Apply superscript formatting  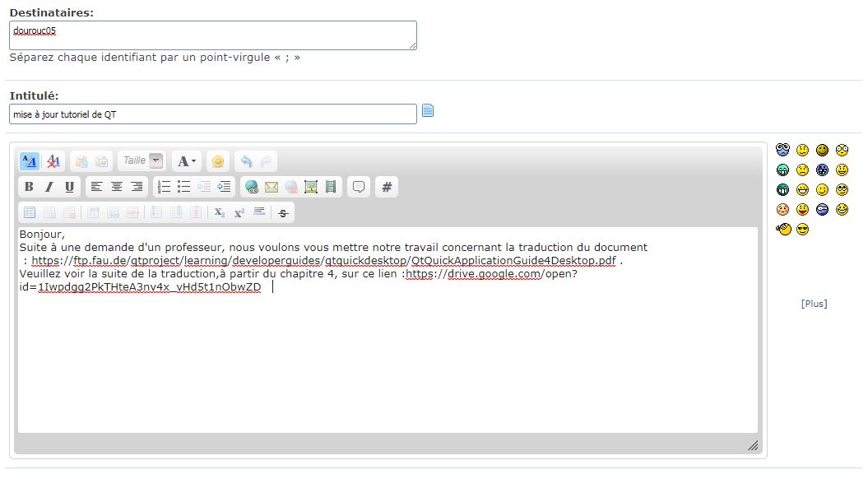239,212
